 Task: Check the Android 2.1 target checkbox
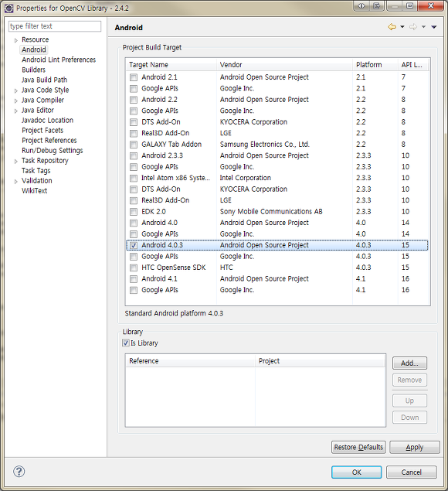134,77
